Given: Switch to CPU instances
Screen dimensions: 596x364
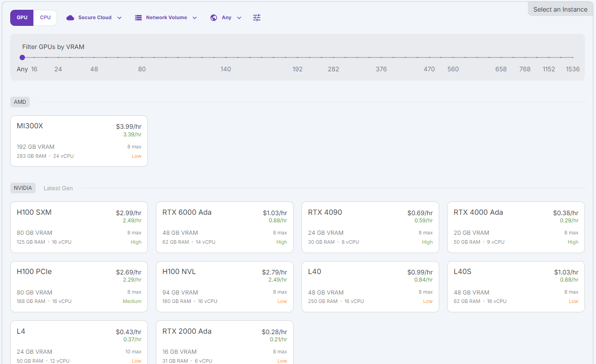Looking at the screenshot, I should click(x=45, y=17).
